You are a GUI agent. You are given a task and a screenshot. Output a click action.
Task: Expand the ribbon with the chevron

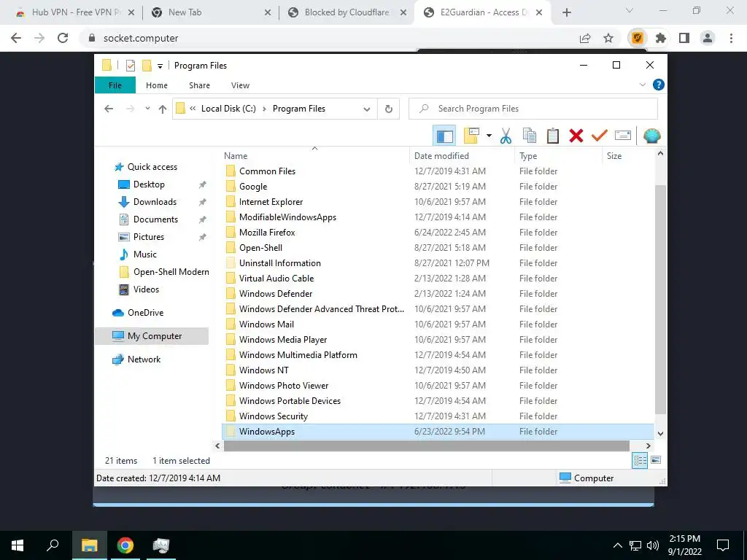point(642,85)
